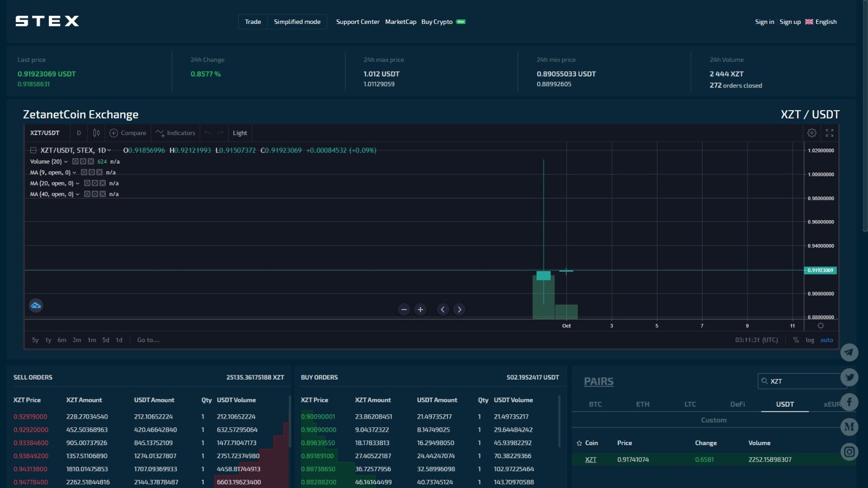The image size is (868, 488).
Task: Click the Compare symbol button
Action: tap(128, 133)
